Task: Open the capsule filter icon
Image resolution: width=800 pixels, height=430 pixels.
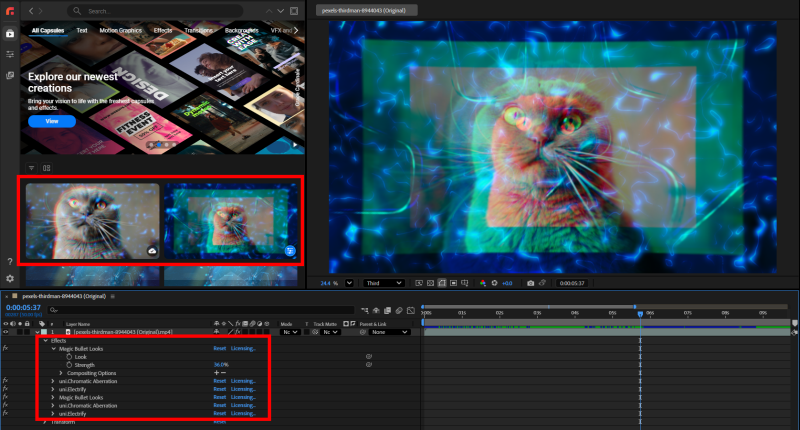Action: click(x=32, y=168)
